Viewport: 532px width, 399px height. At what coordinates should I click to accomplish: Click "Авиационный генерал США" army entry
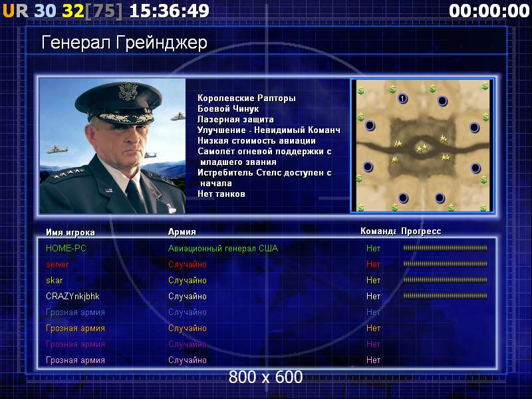(223, 248)
